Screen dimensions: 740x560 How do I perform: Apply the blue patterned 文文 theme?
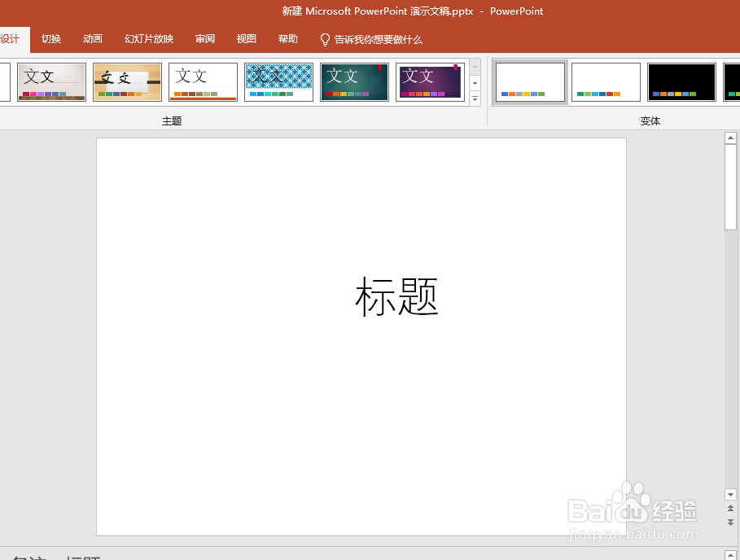click(278, 81)
